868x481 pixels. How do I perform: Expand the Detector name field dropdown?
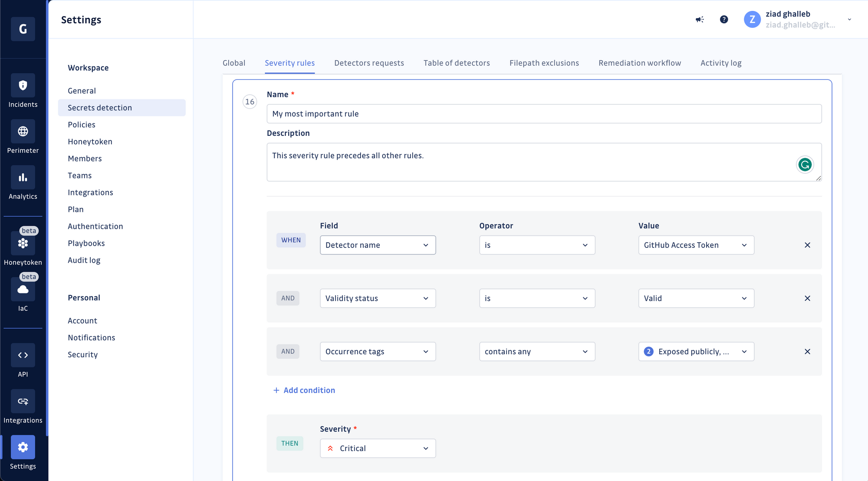[378, 245]
